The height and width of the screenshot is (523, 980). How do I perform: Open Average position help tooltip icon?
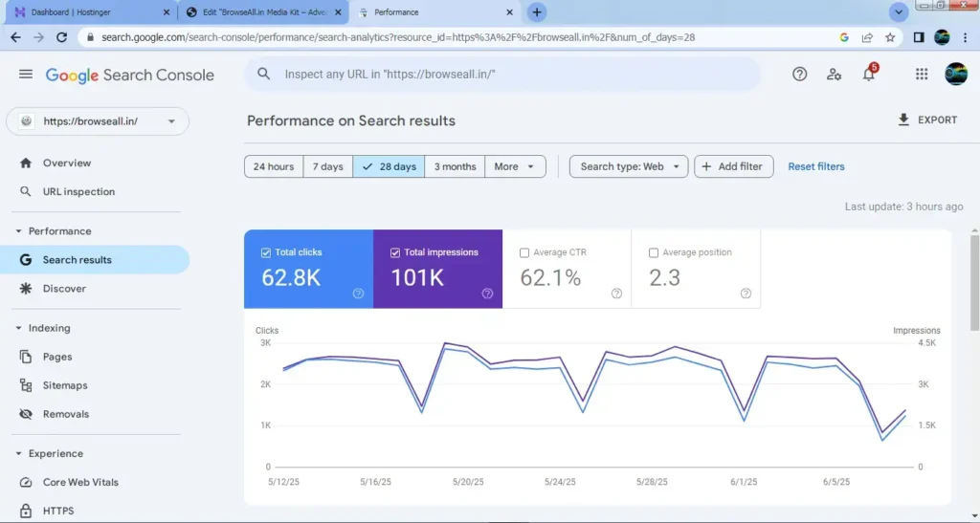click(x=746, y=294)
